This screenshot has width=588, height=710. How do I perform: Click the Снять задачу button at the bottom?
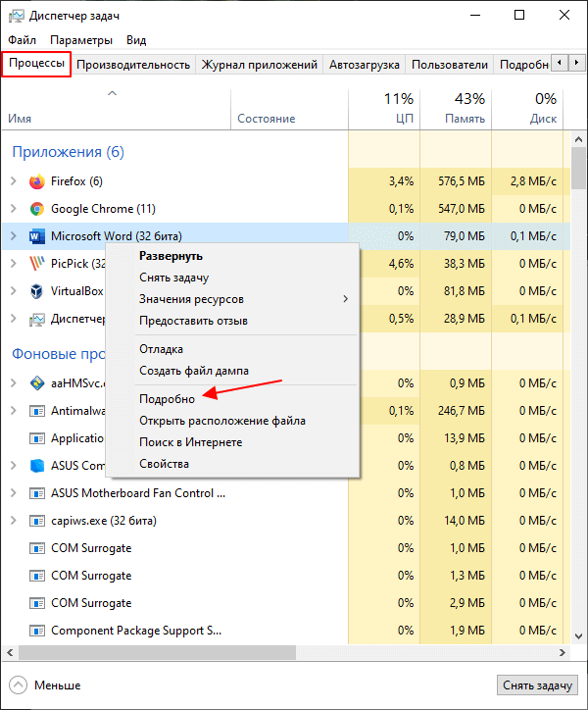[537, 685]
